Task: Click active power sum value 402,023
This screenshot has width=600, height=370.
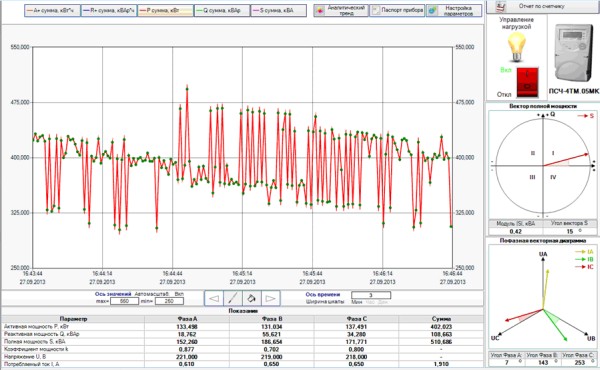Action: (441, 326)
